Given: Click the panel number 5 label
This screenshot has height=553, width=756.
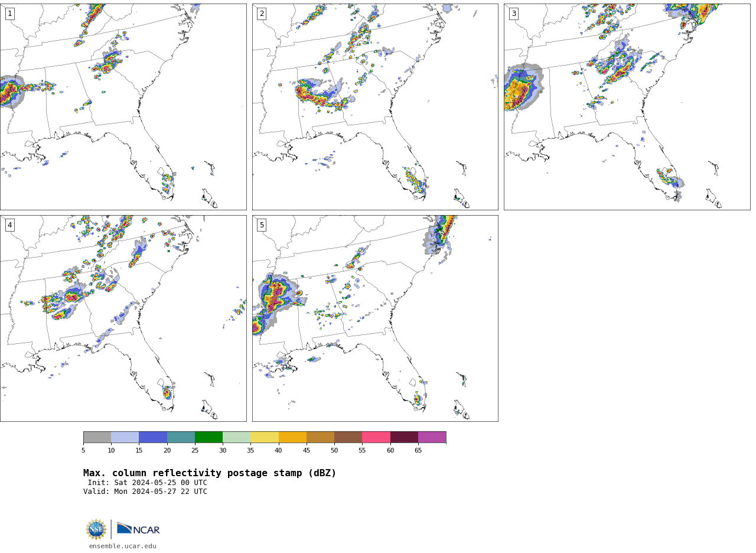Looking at the screenshot, I should (262, 225).
